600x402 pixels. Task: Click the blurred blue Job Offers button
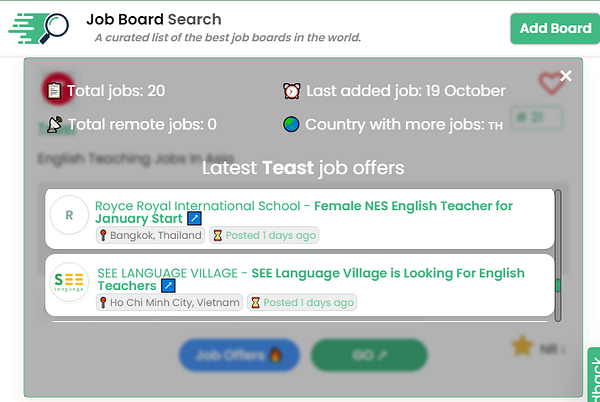[240, 355]
